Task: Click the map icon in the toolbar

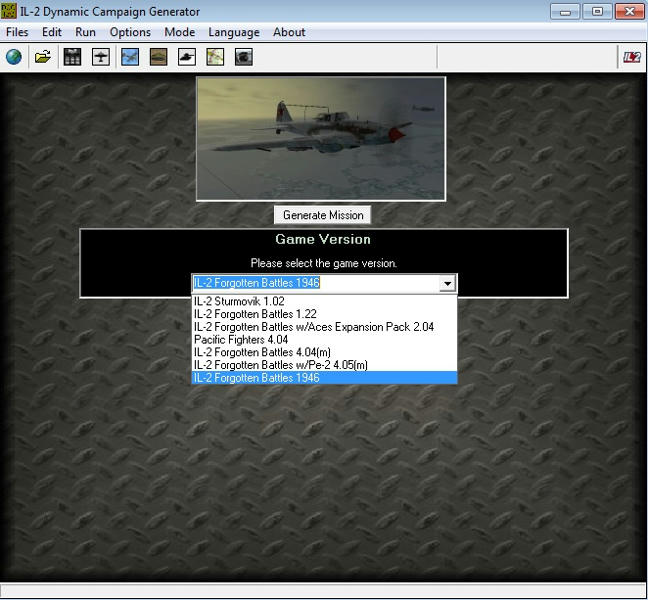Action: click(215, 57)
